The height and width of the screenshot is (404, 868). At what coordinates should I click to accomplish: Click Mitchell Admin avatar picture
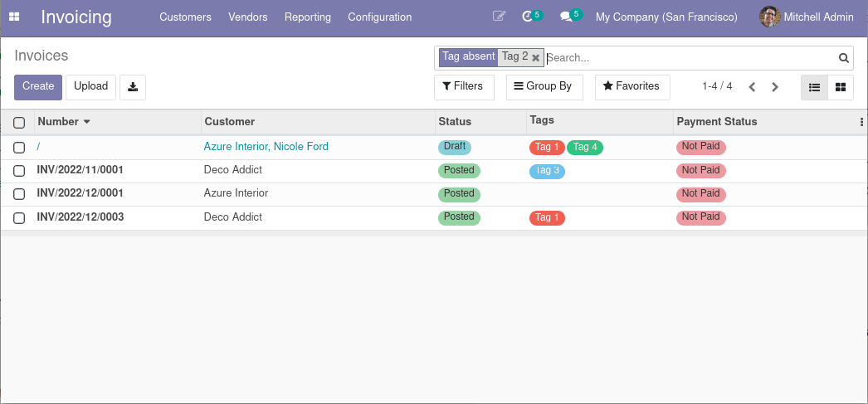coord(769,17)
